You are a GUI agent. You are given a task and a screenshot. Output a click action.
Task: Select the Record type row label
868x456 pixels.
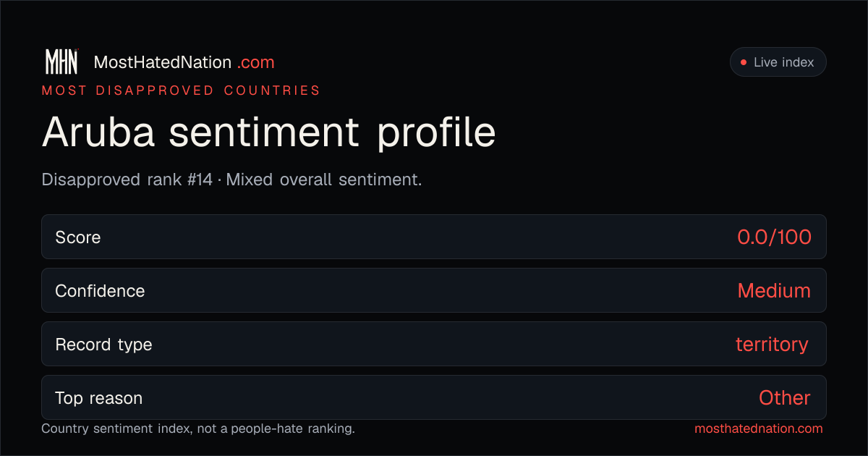103,345
